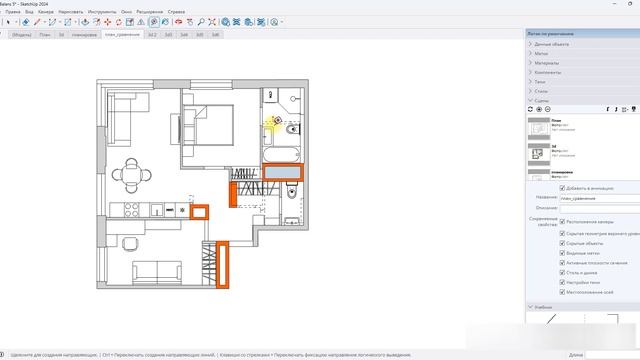Toggle 'Расположение камеры' checkbox
The height and width of the screenshot is (360, 640).
pyautogui.click(x=562, y=222)
